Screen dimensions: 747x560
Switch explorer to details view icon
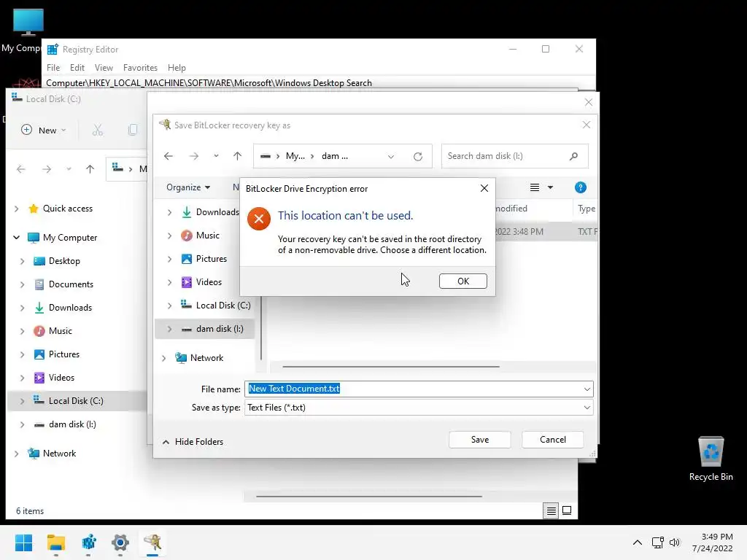551,510
